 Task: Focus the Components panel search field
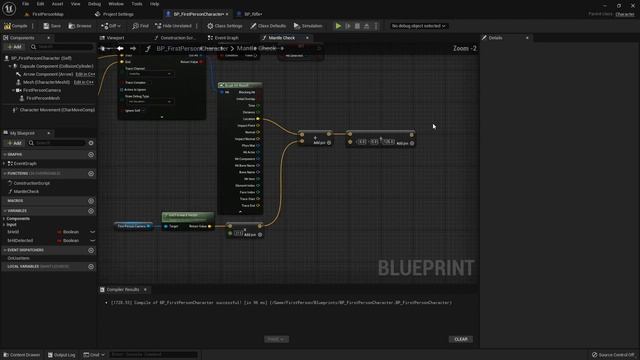(61, 47)
